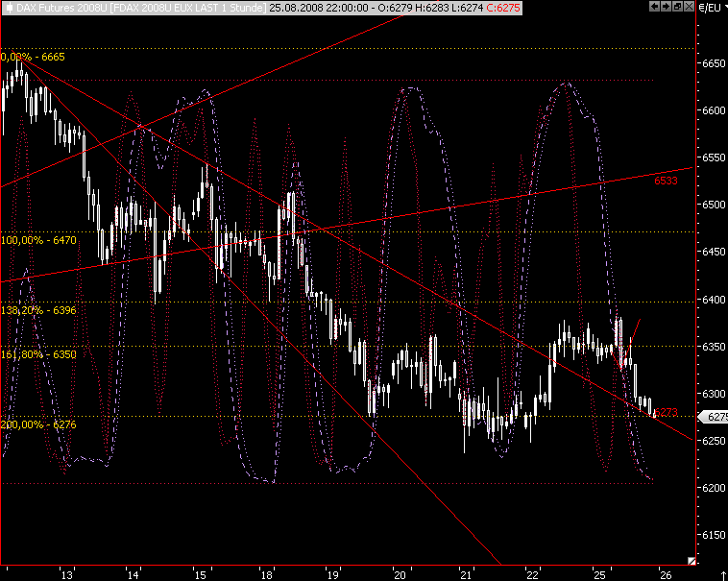Click date 14 on the time axis

pos(133,575)
